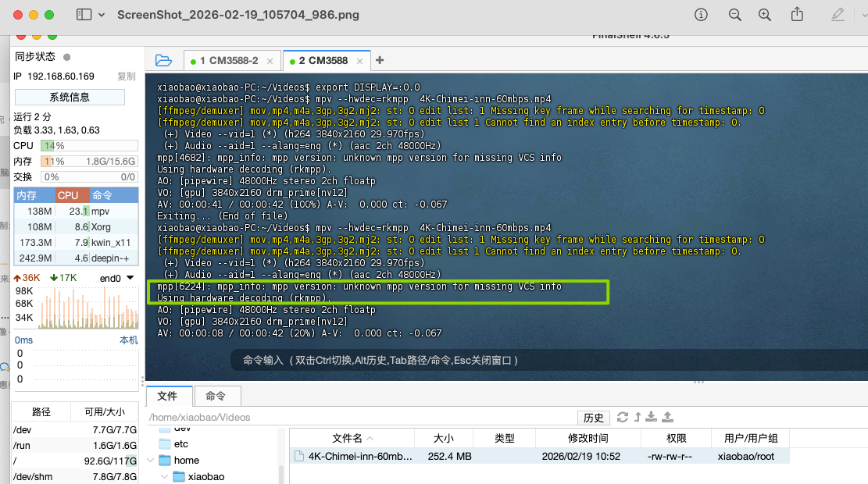Open the share icon in the Preview toolbar
Image resolution: width=868 pixels, height=484 pixels.
coord(796,15)
